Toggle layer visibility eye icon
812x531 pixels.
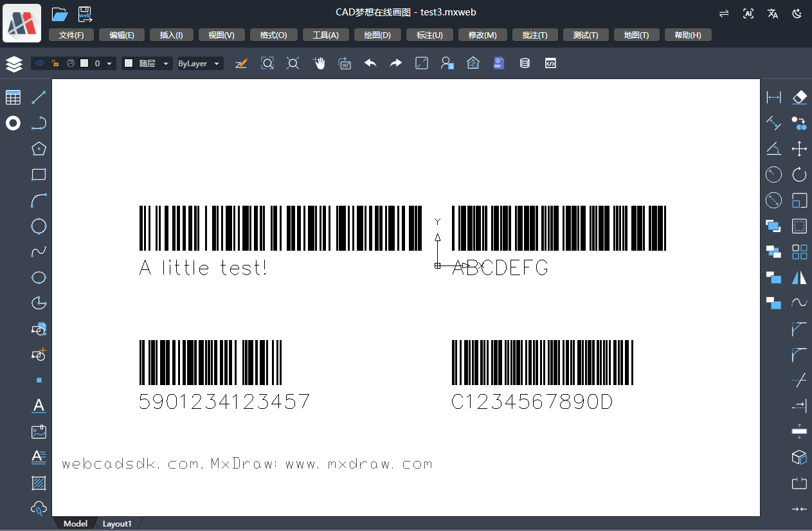tap(40, 63)
